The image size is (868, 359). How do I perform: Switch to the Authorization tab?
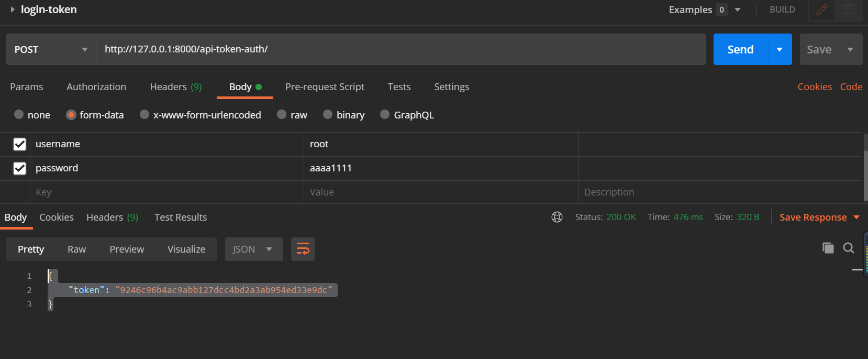pos(96,86)
